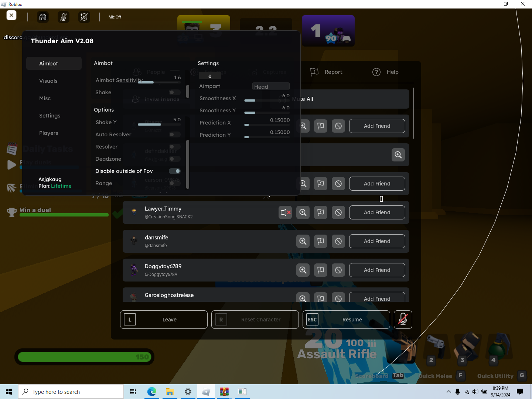Click the volume icon in system tray

pyautogui.click(x=475, y=392)
